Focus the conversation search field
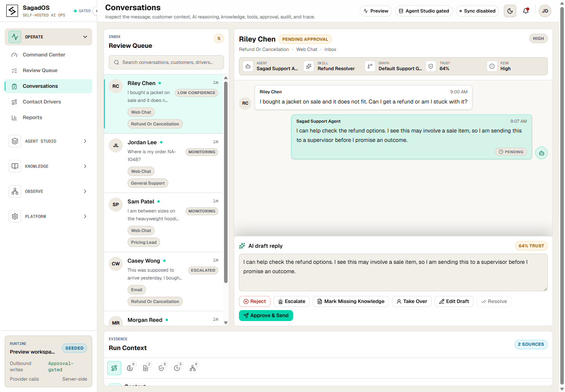 coord(166,62)
